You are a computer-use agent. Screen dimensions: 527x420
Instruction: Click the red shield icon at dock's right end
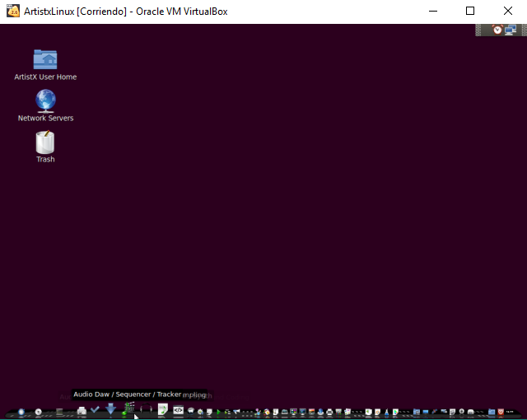pyautogui.click(x=501, y=411)
